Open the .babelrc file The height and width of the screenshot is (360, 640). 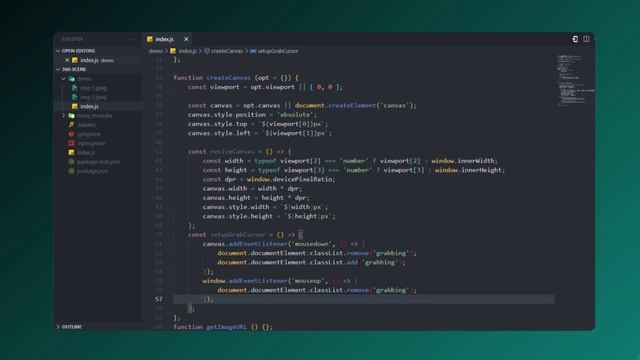(x=87, y=125)
